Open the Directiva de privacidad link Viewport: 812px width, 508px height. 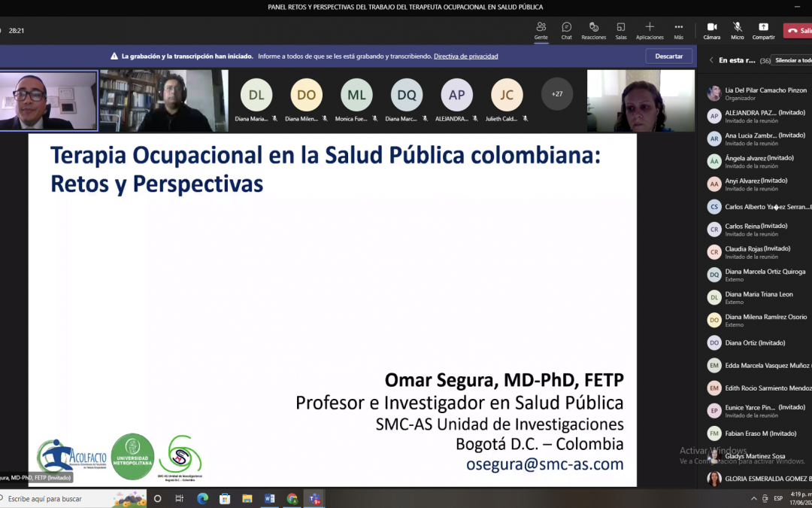tap(465, 56)
